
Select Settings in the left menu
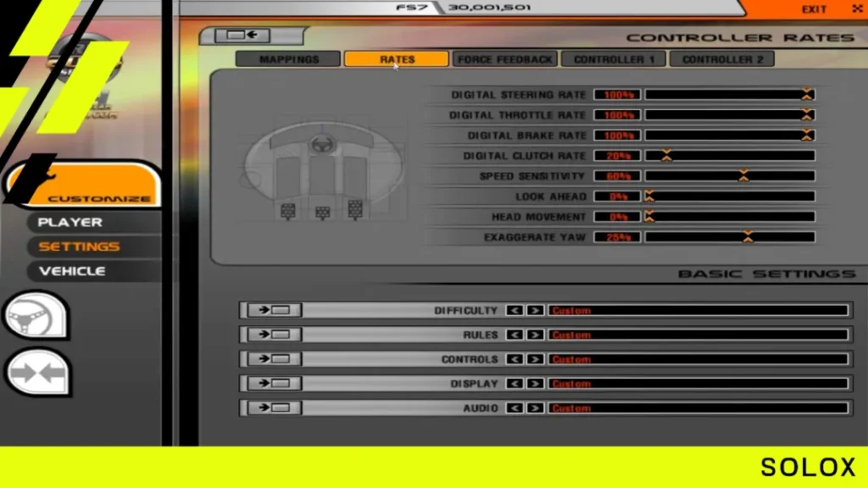79,247
